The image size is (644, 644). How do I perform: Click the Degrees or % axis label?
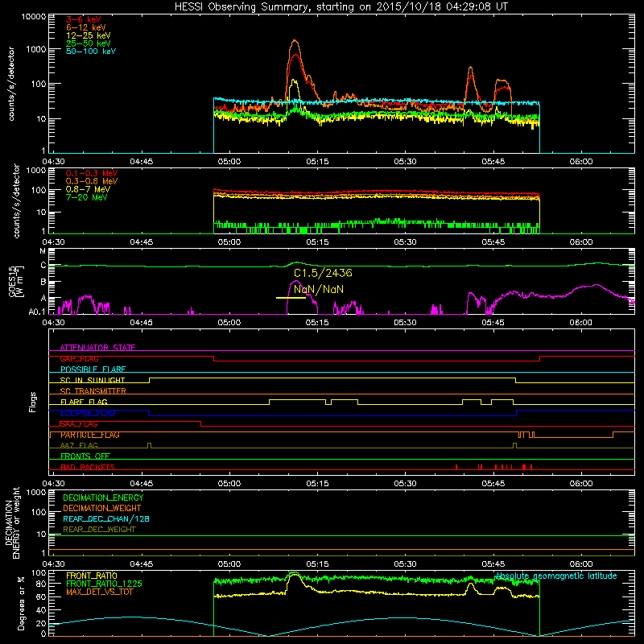coord(21,603)
